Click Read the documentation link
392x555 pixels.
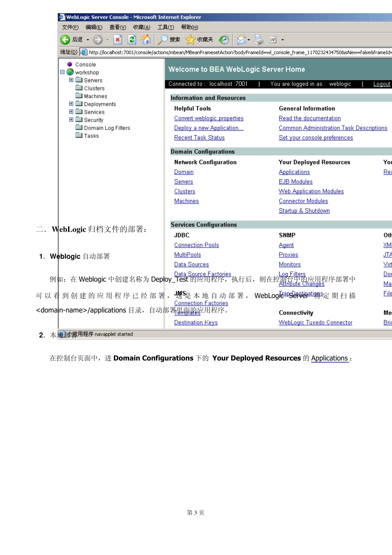[310, 118]
